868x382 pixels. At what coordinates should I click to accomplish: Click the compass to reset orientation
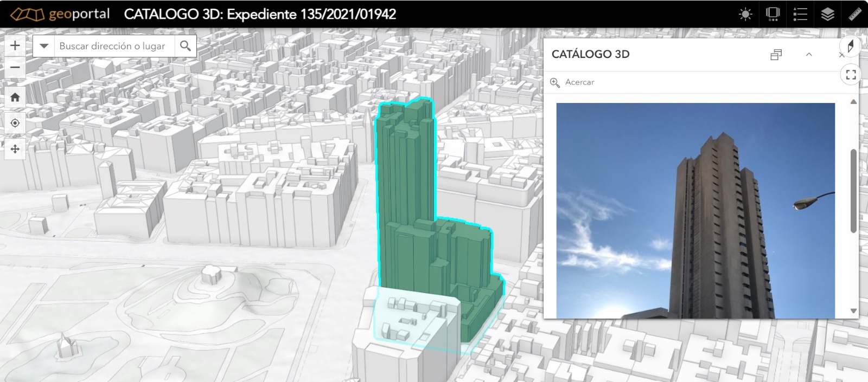850,47
